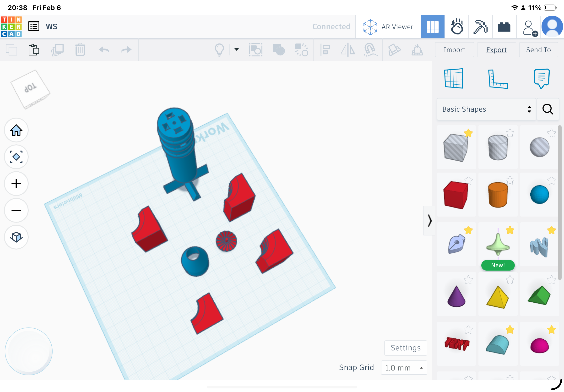Collapse the shapes panel chevron
The height and width of the screenshot is (392, 564).
[x=429, y=221]
